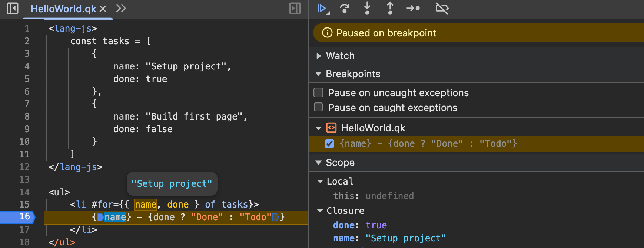Click the "Build first page" string on line 8
This screenshot has height=248, width=644.
(x=194, y=116)
